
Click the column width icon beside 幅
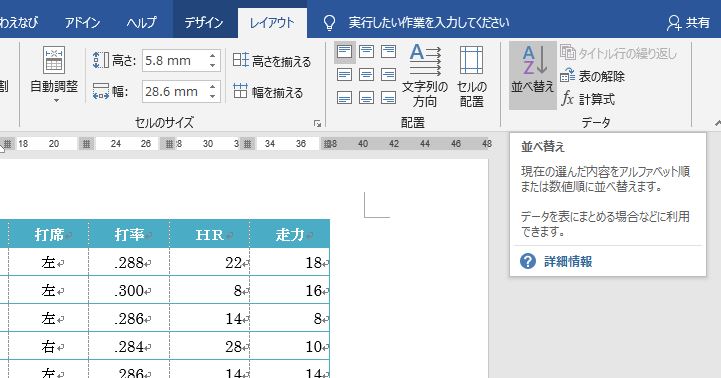[x=101, y=92]
